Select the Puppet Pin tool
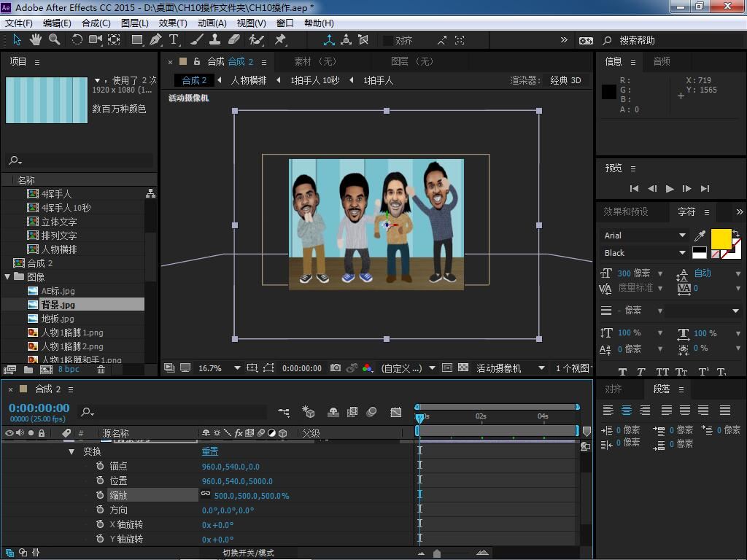Image resolution: width=747 pixels, height=560 pixels. click(x=280, y=39)
